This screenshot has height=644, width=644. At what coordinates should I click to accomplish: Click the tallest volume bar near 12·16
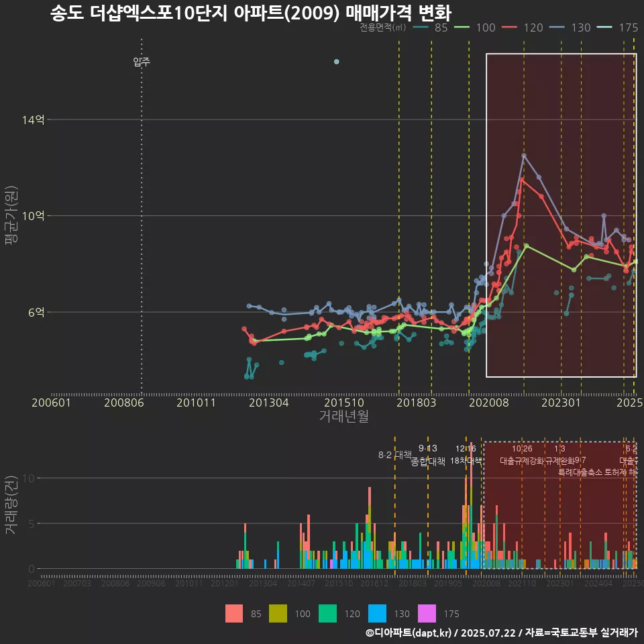471,506
